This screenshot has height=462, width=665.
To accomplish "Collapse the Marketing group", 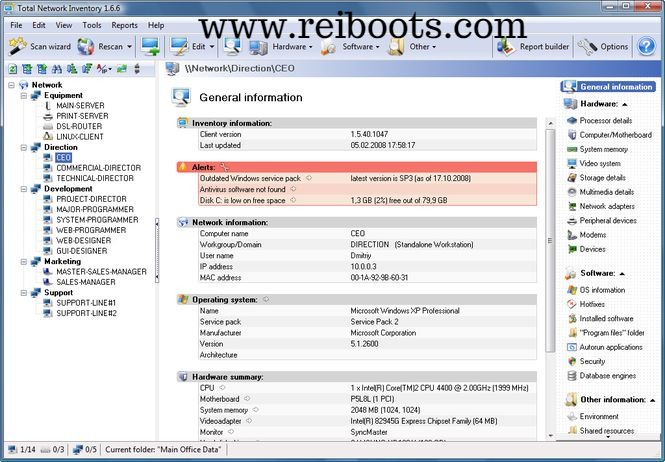I will click(24, 262).
